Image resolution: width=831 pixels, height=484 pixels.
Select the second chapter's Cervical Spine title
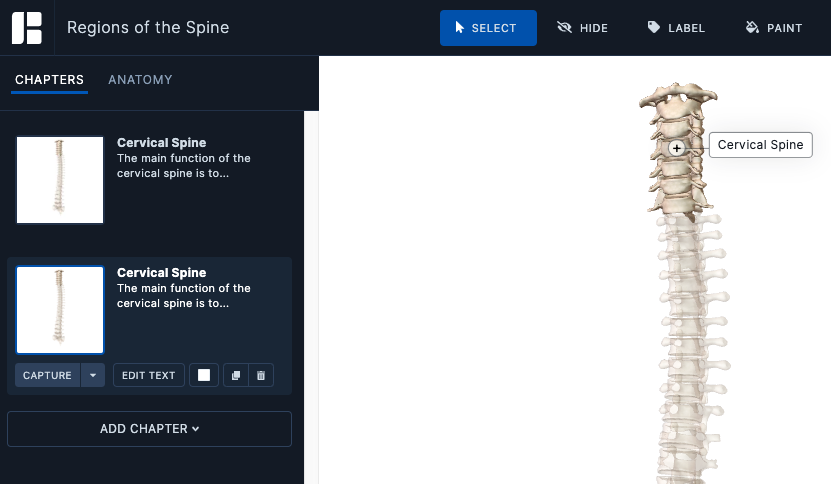point(162,272)
